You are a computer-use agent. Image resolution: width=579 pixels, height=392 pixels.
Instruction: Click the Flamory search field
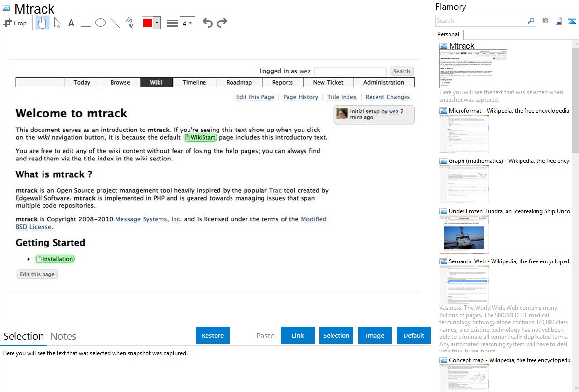pos(481,21)
